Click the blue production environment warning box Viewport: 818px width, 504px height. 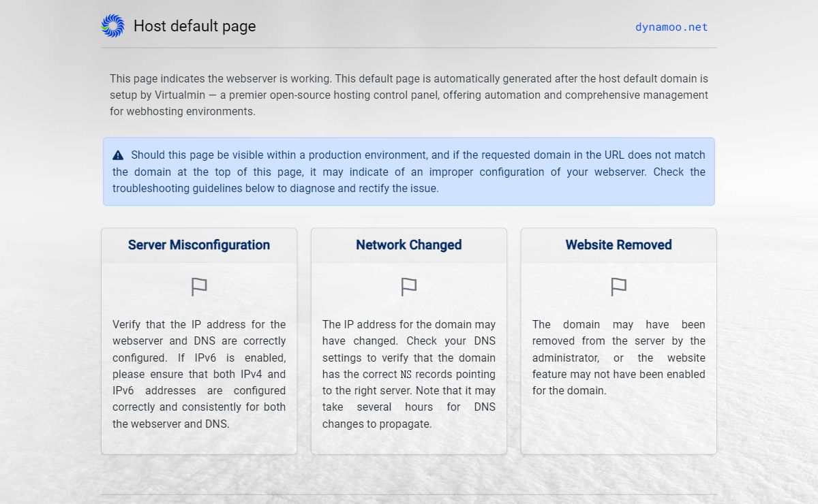409,172
